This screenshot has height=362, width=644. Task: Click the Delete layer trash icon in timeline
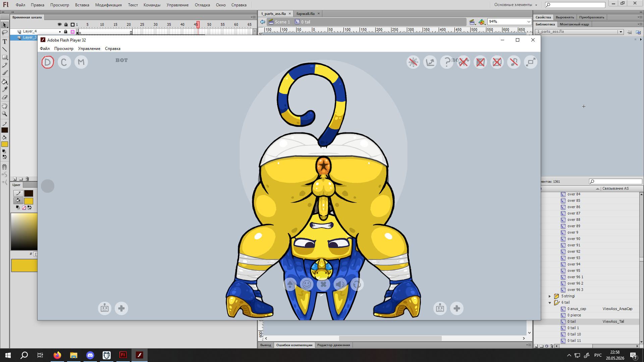pos(28,179)
